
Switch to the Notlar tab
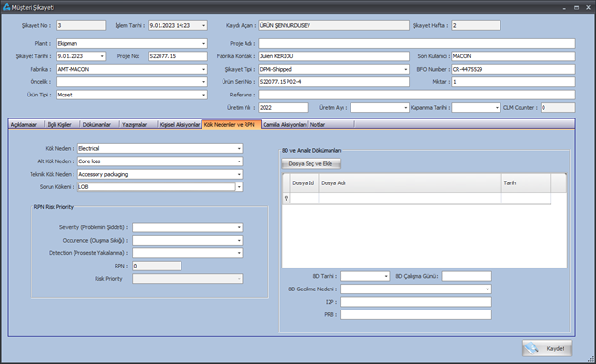(317, 125)
